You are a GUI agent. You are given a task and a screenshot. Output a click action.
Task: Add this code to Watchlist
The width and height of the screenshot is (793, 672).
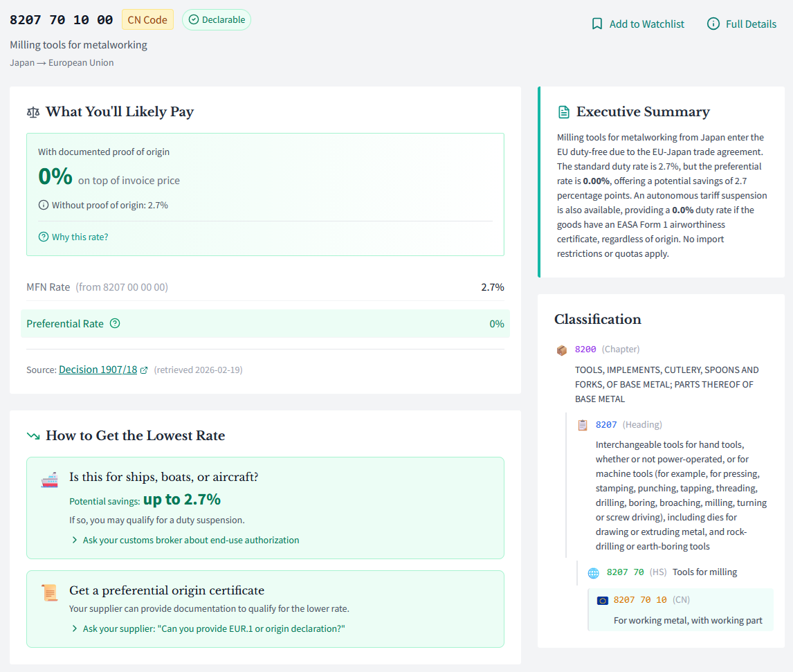646,24
